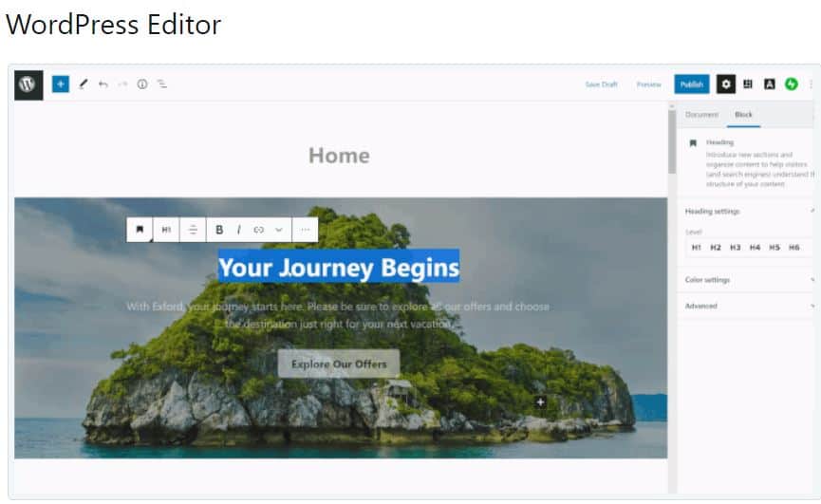Click the Save Draft link
This screenshot has height=504, width=821.
pos(601,84)
